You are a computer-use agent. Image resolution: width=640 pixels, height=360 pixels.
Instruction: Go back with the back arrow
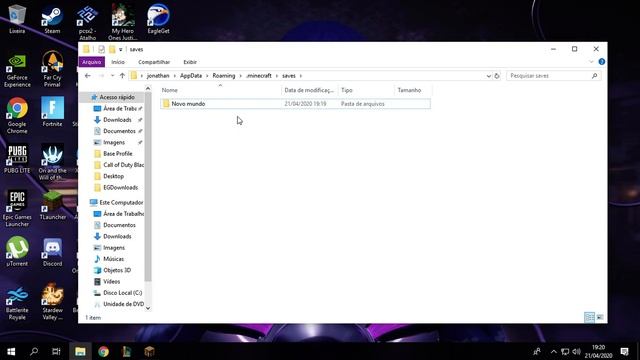[x=87, y=76]
